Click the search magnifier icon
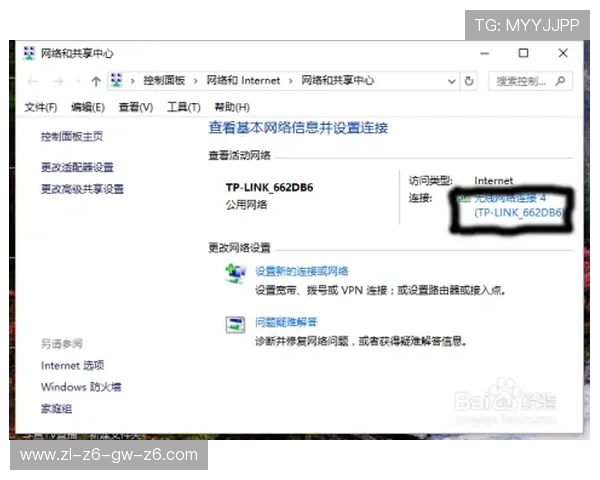Image resolution: width=600 pixels, height=480 pixels. [560, 81]
